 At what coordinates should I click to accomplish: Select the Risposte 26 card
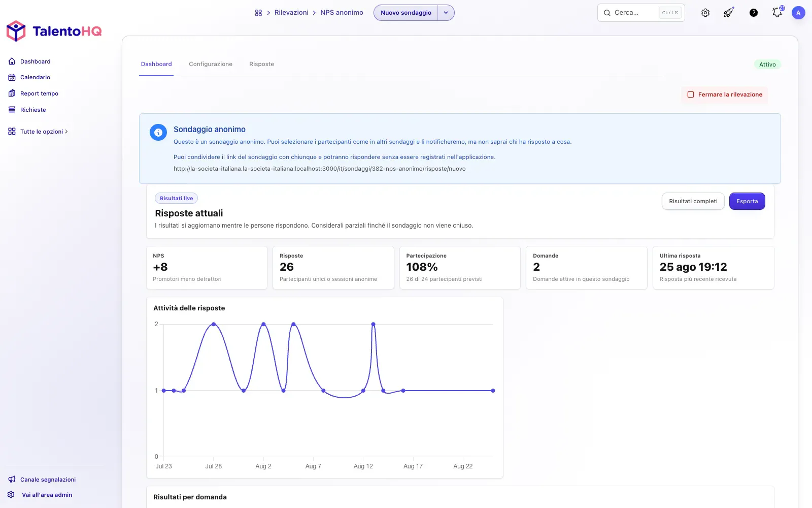click(333, 268)
